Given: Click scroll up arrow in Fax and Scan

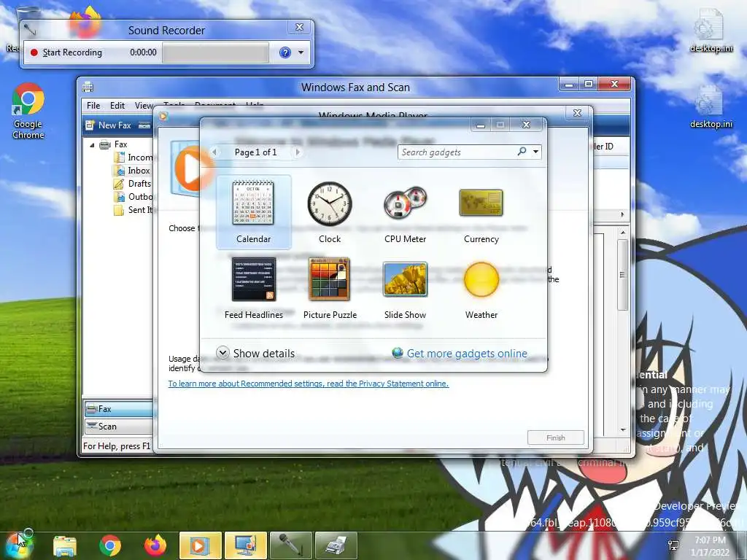Looking at the screenshot, I should pos(623,233).
